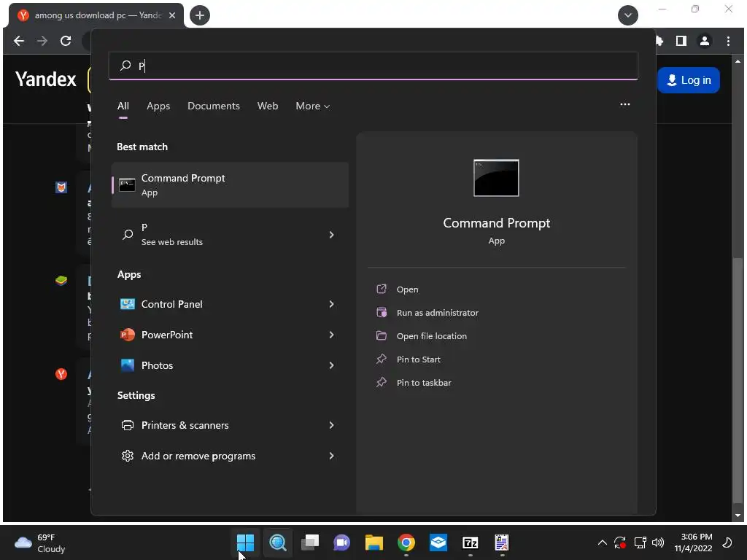Show hidden system tray icons

(x=602, y=542)
